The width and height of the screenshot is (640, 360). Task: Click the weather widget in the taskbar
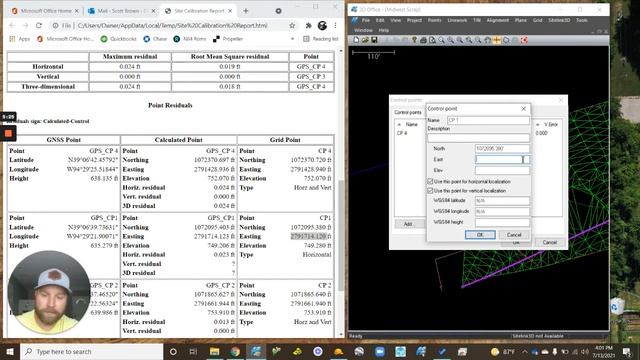[x=503, y=351]
